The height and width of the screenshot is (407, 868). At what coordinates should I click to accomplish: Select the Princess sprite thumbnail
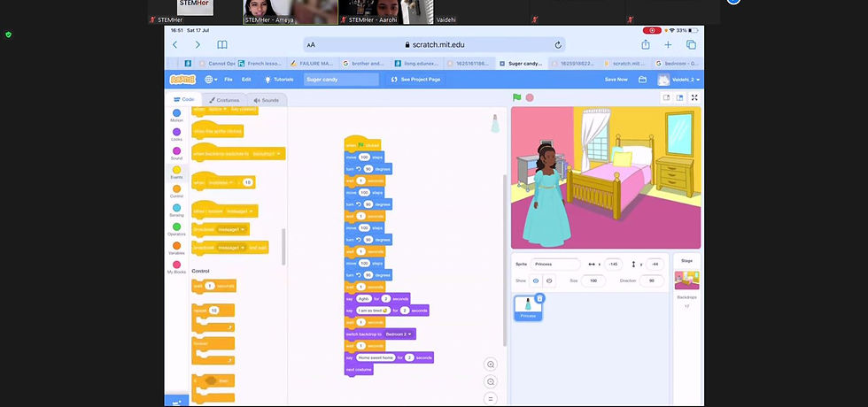point(528,308)
